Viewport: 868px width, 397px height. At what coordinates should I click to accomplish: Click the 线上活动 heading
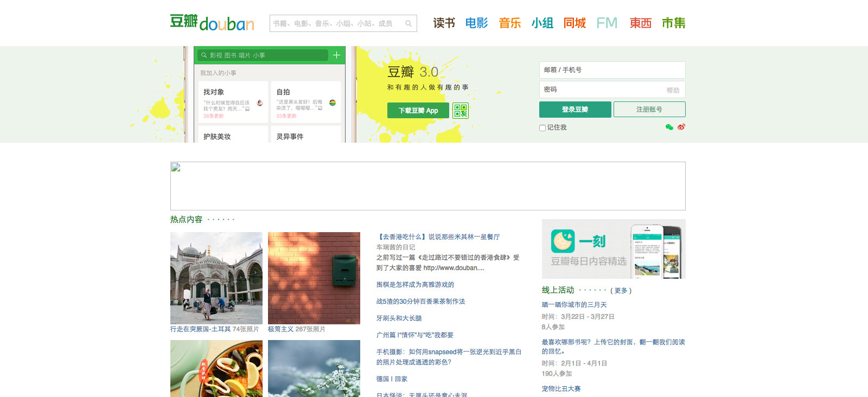tap(558, 290)
